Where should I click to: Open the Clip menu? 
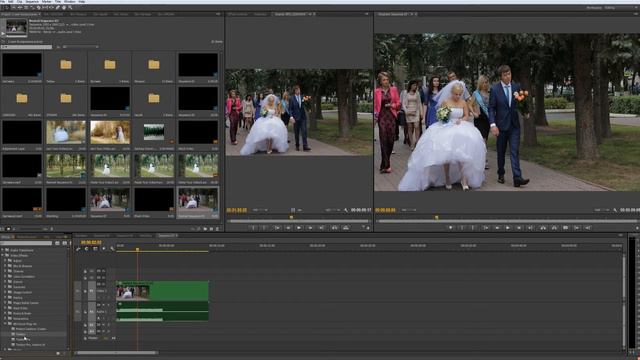[x=19, y=2]
